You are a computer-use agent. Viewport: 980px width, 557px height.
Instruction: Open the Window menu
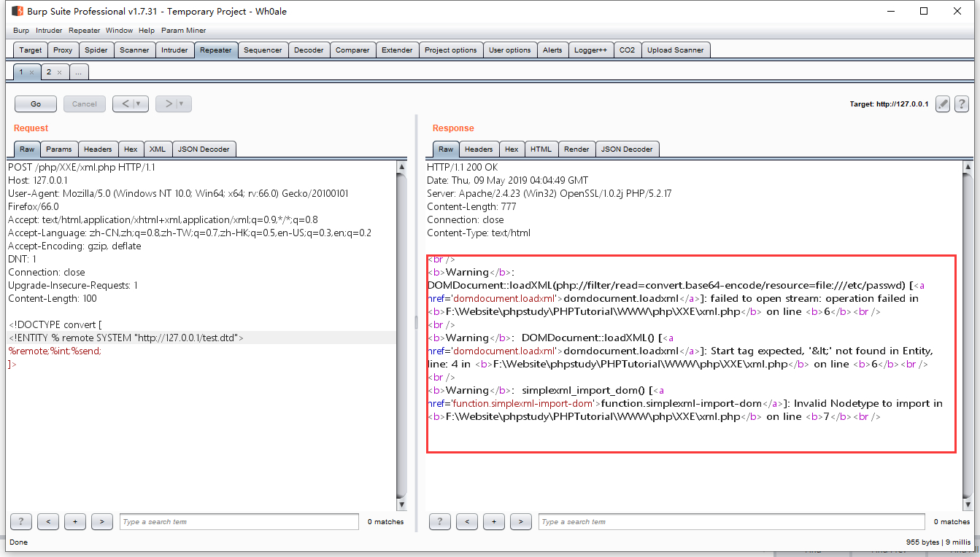click(119, 31)
